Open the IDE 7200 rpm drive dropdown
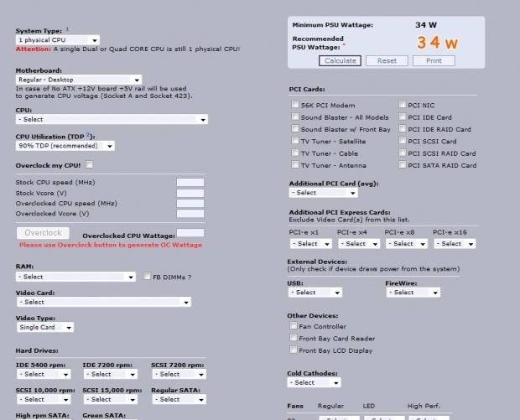Image resolution: width=520 pixels, height=420 pixels. pos(111,374)
